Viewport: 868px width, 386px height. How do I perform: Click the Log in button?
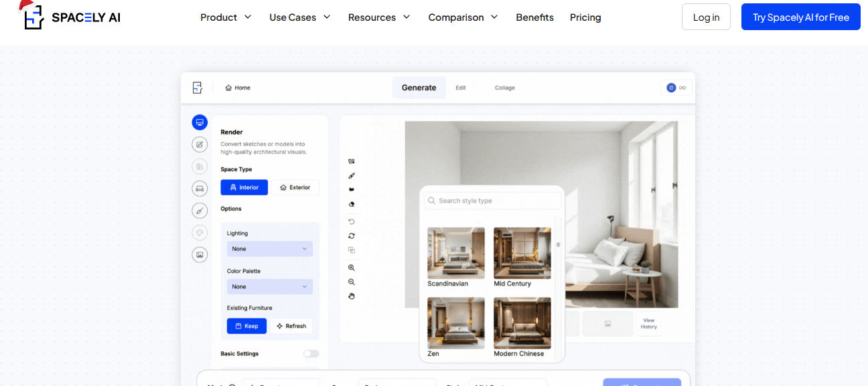click(706, 17)
